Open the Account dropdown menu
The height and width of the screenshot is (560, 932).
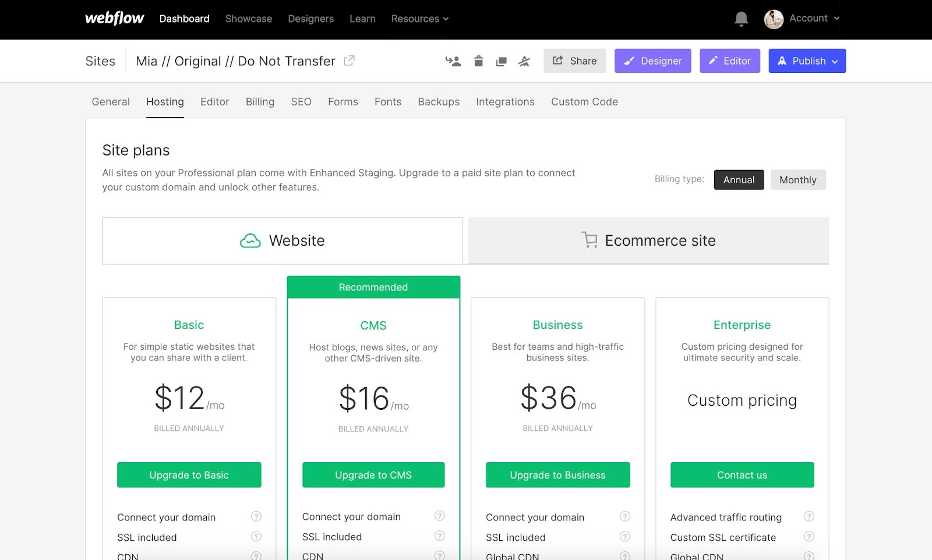click(x=814, y=18)
